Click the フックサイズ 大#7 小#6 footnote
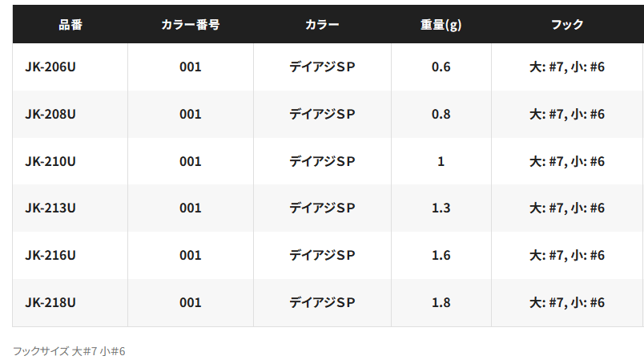 (69, 351)
